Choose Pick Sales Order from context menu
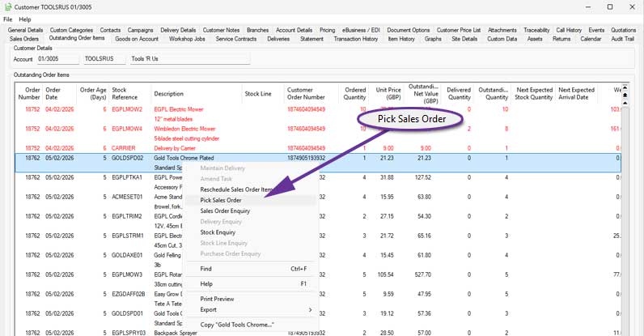The width and height of the screenshot is (644, 336). point(221,199)
